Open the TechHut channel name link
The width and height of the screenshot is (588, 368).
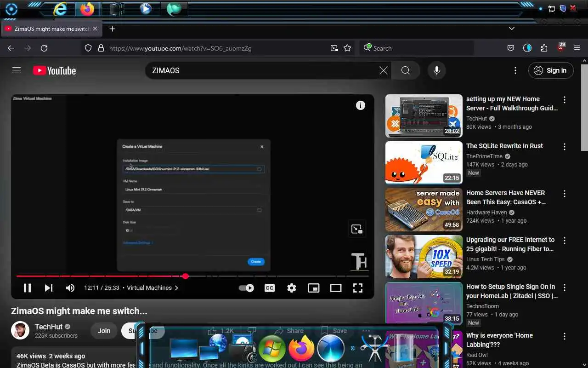[x=49, y=327]
